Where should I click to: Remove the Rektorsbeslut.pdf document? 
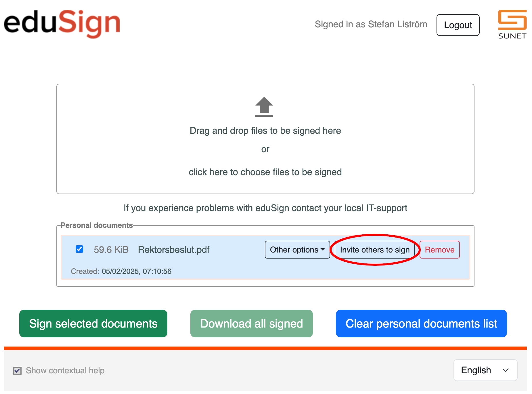tap(440, 250)
